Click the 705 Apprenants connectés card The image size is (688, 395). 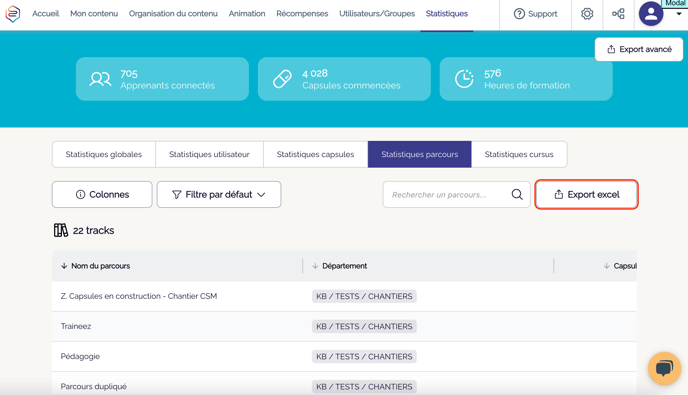(162, 79)
